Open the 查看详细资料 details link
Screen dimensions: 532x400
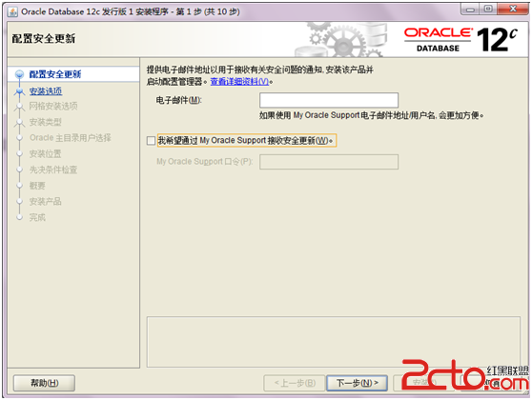pyautogui.click(x=239, y=82)
